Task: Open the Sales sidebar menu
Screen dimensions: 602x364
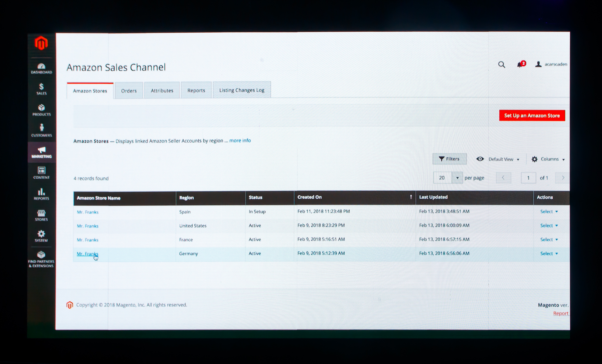Action: pos(41,89)
